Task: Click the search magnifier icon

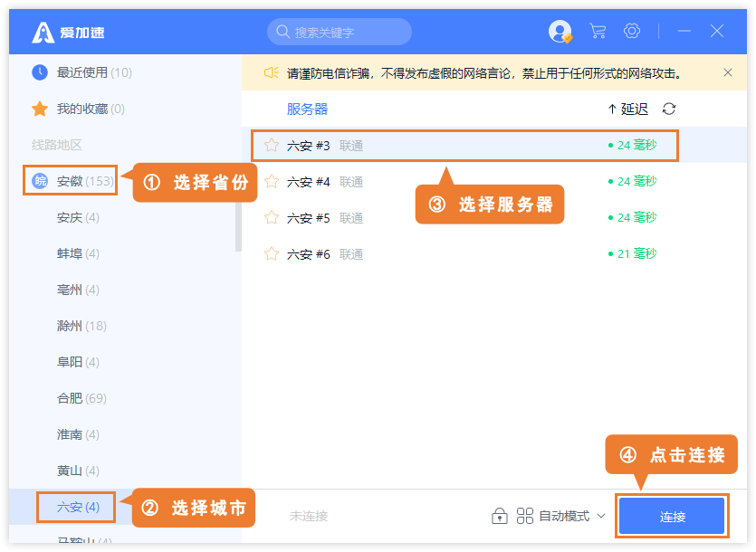Action: 282,32
